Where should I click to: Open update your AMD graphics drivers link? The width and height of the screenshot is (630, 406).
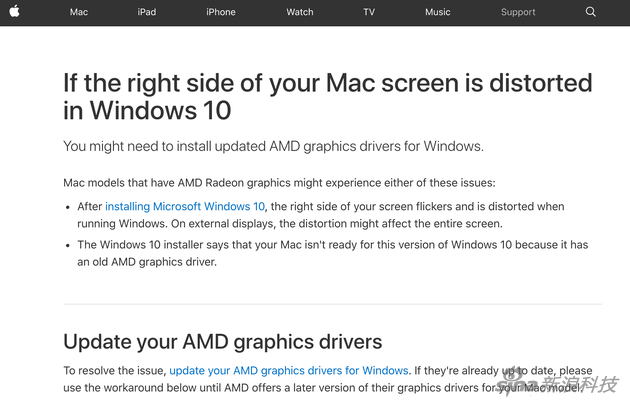click(288, 371)
